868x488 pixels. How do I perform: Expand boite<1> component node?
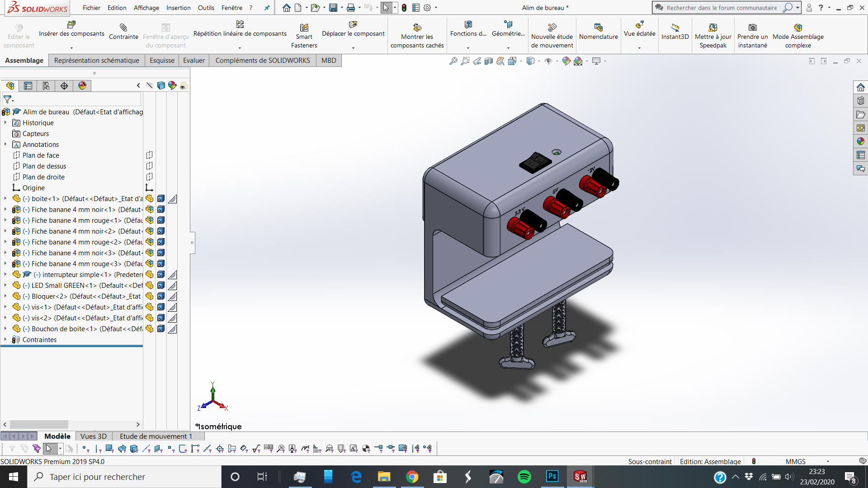pos(5,199)
